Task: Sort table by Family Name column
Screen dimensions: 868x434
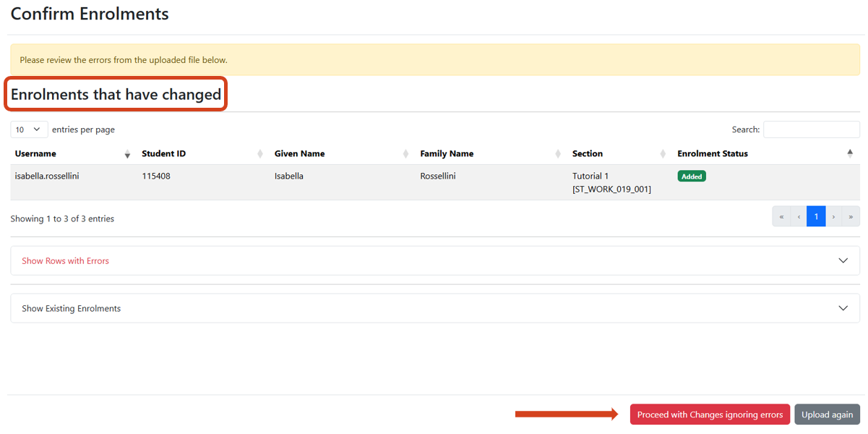Action: point(491,153)
